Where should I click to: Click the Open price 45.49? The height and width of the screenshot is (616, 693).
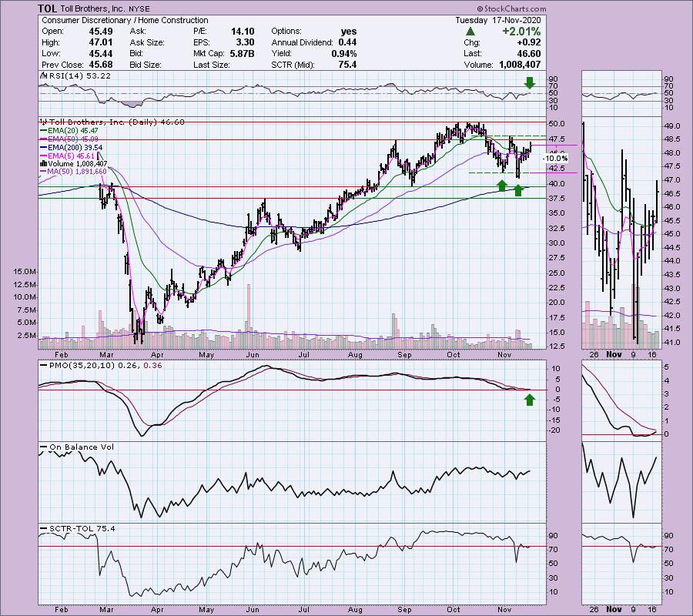coord(101,32)
